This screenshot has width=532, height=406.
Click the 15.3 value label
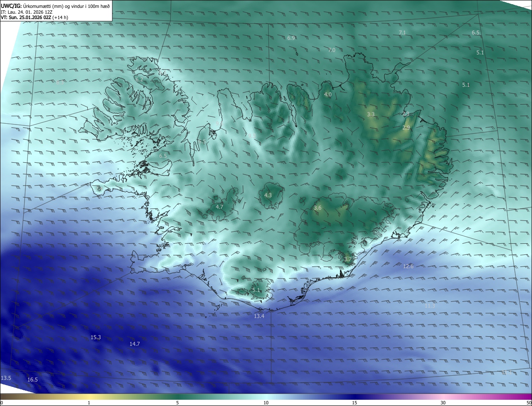96,338
